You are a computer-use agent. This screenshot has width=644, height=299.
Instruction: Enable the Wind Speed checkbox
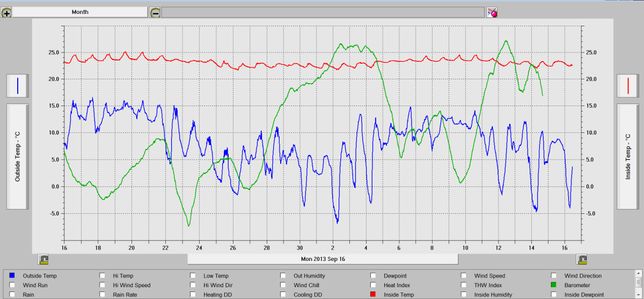pyautogui.click(x=463, y=276)
